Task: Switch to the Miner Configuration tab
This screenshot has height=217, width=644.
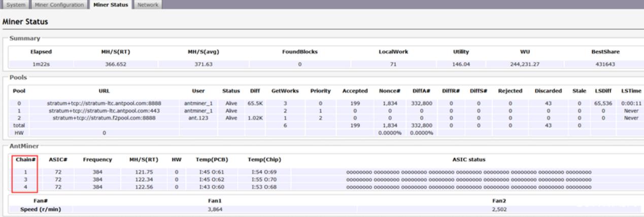Action: click(59, 5)
